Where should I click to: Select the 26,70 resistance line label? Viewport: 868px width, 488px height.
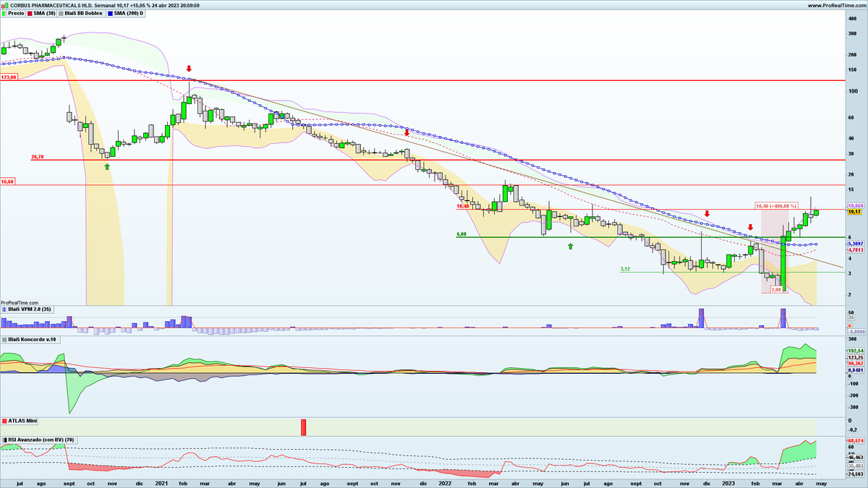[x=38, y=157]
